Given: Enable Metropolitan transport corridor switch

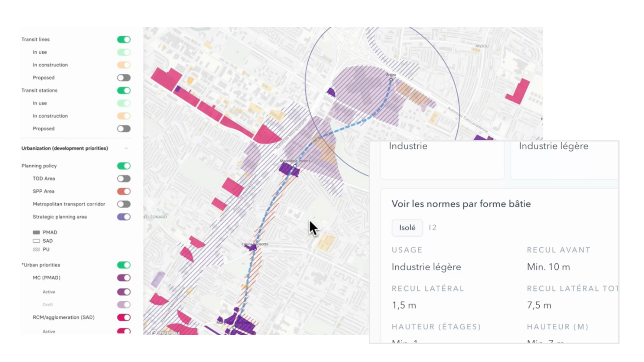Looking at the screenshot, I should coord(124,204).
